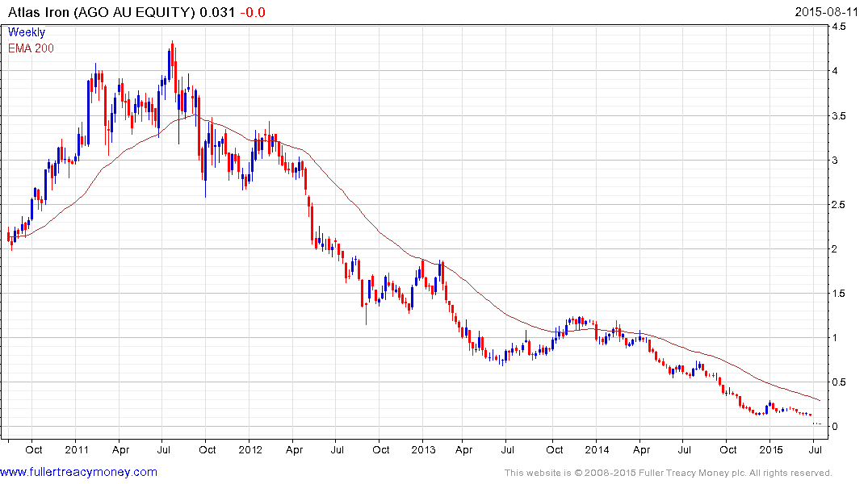
Task: Click the 4.5 y-axis value
Action: [839, 27]
